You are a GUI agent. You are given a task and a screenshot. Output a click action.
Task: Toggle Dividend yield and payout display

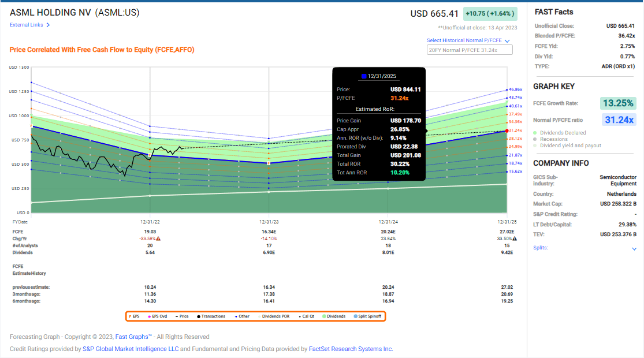(535, 145)
